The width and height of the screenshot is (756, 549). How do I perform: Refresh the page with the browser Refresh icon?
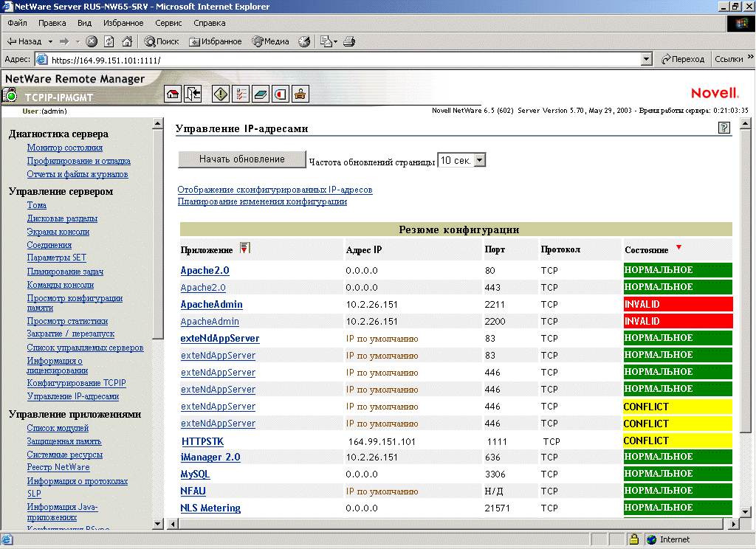tap(109, 41)
